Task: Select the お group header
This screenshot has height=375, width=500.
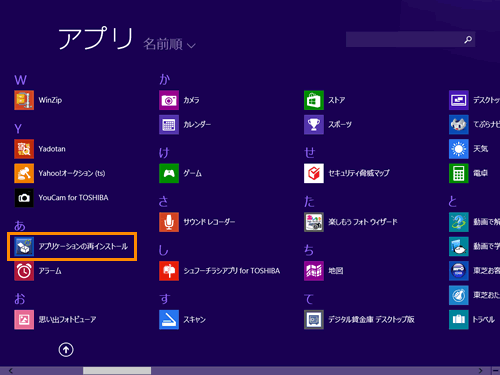Action: click(20, 299)
